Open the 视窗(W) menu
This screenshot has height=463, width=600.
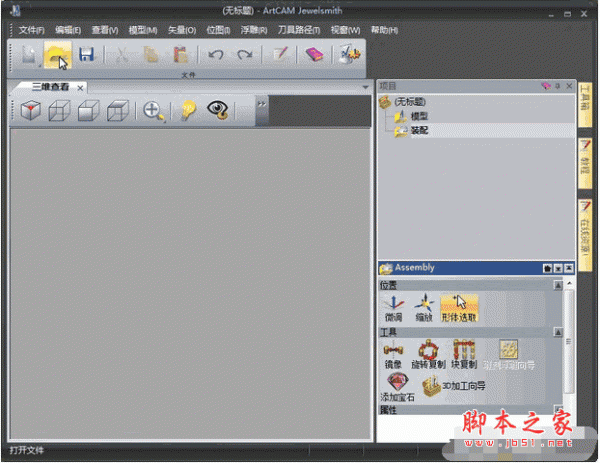346,30
